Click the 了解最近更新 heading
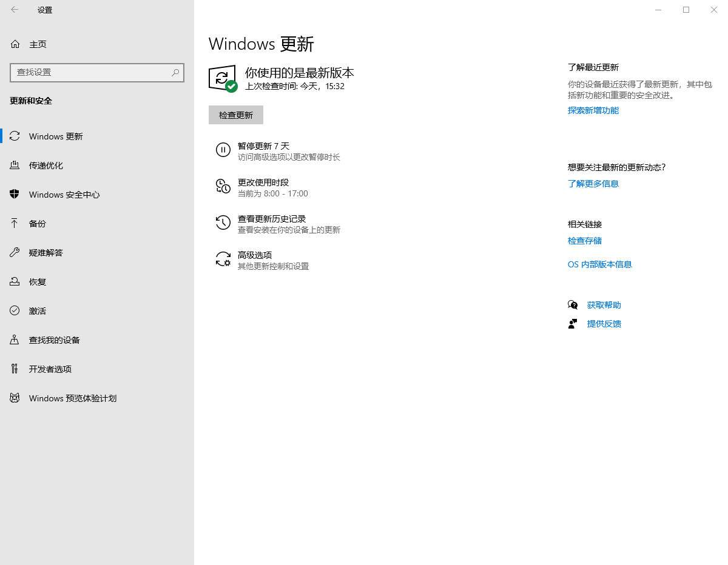The height and width of the screenshot is (565, 728). tap(593, 67)
